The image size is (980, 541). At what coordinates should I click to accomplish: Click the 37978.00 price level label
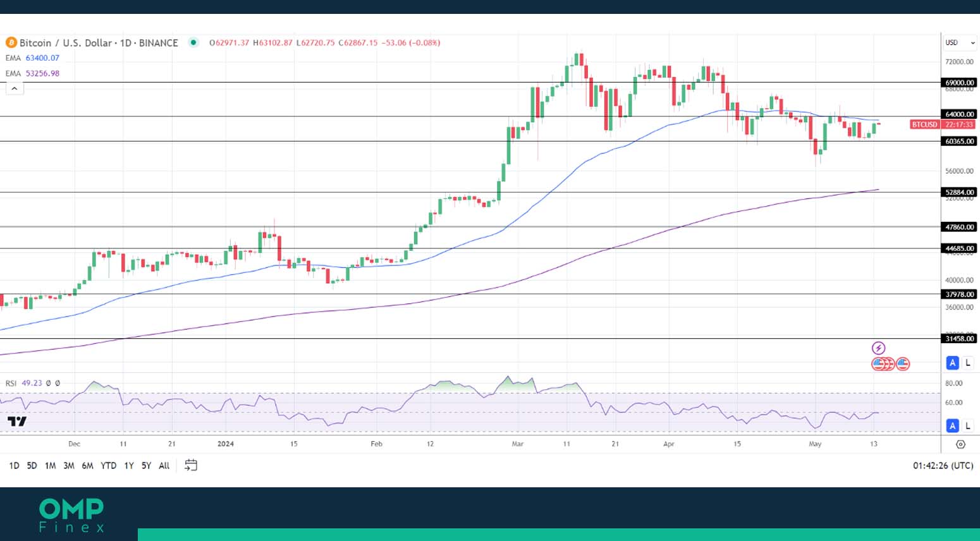pyautogui.click(x=959, y=295)
